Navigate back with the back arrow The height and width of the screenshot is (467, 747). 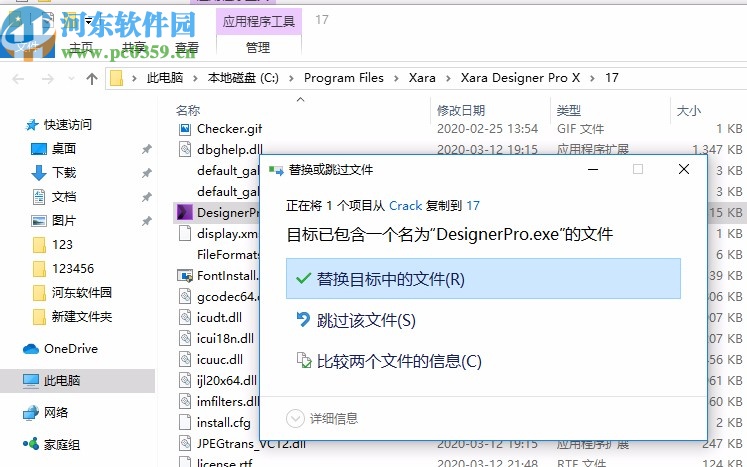pyautogui.click(x=18, y=78)
